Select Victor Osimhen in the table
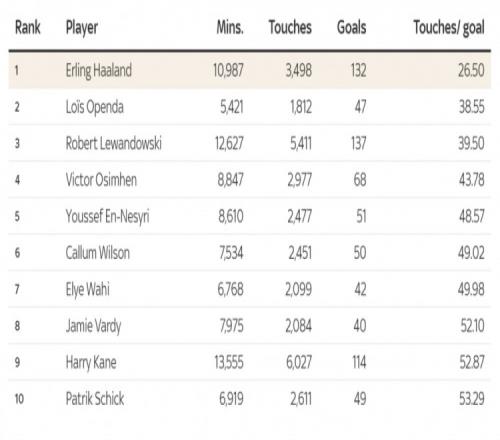 (x=101, y=180)
